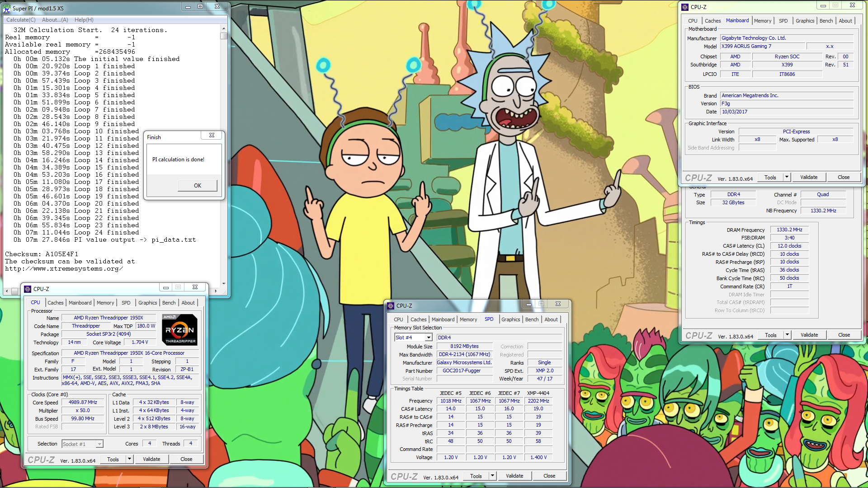Minimize the CPU-Z CPU-tab window
Screen dimensions: 868x488
point(166,287)
